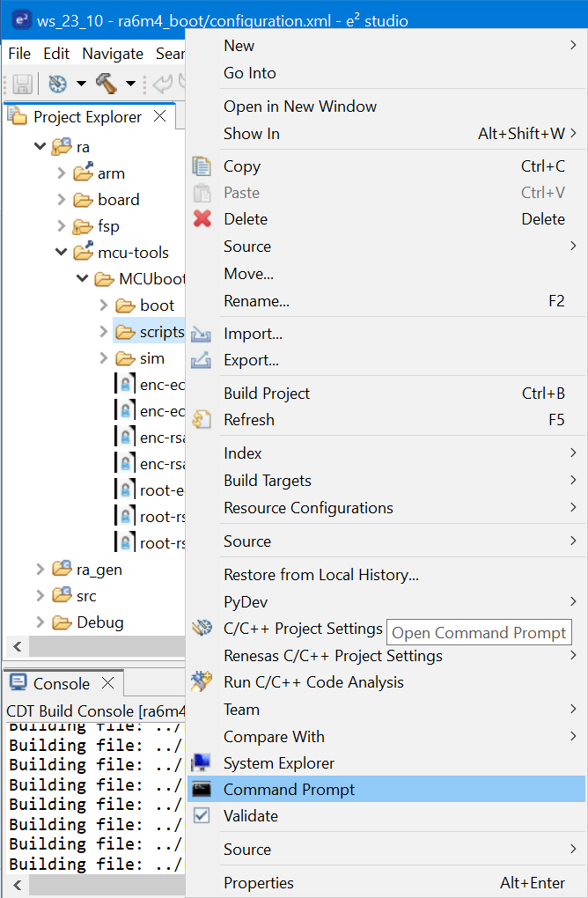Click the C/C++ Project Settings icon
Screen dimensions: 588x898
pyautogui.click(x=202, y=629)
